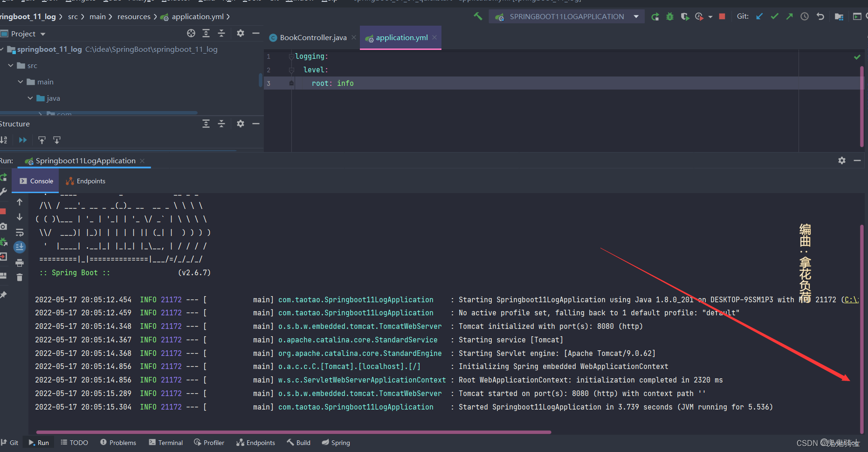Open the TODO tool window
The width and height of the screenshot is (868, 452).
click(x=75, y=443)
